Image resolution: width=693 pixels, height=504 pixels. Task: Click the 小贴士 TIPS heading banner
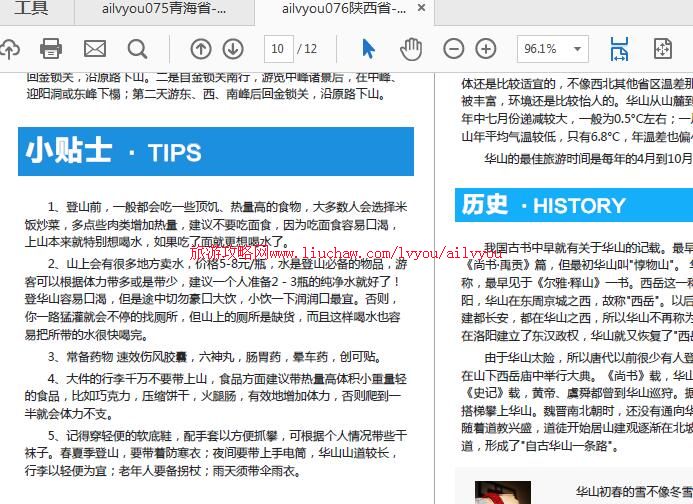(x=215, y=151)
